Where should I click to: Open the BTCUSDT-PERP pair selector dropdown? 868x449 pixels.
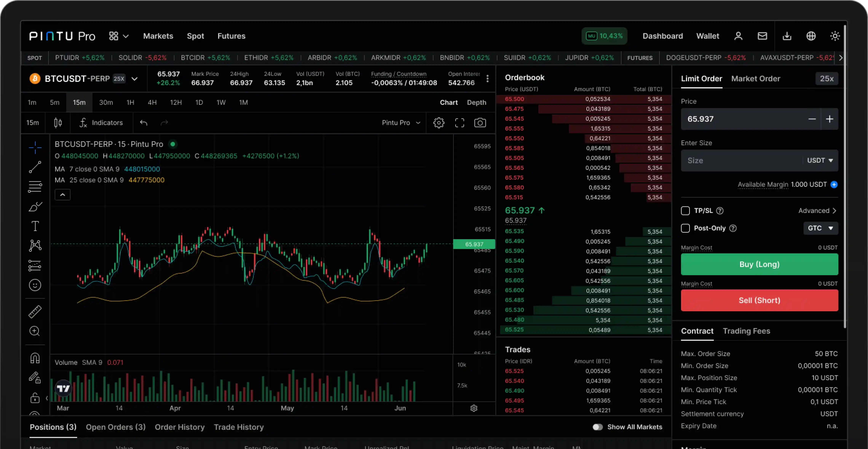click(135, 79)
